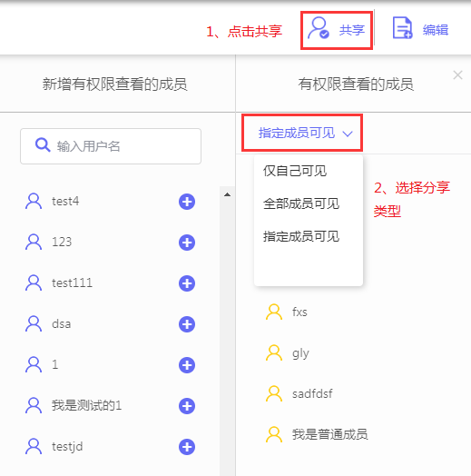Viewport: 471px width, 476px height.
Task: Close the sharing panel with X
Action: 457,75
